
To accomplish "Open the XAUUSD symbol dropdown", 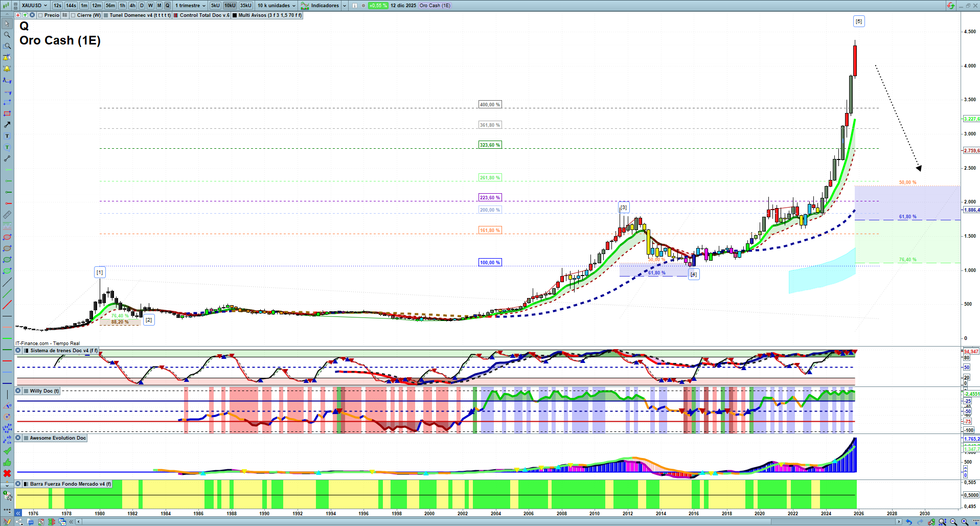I will point(34,6).
